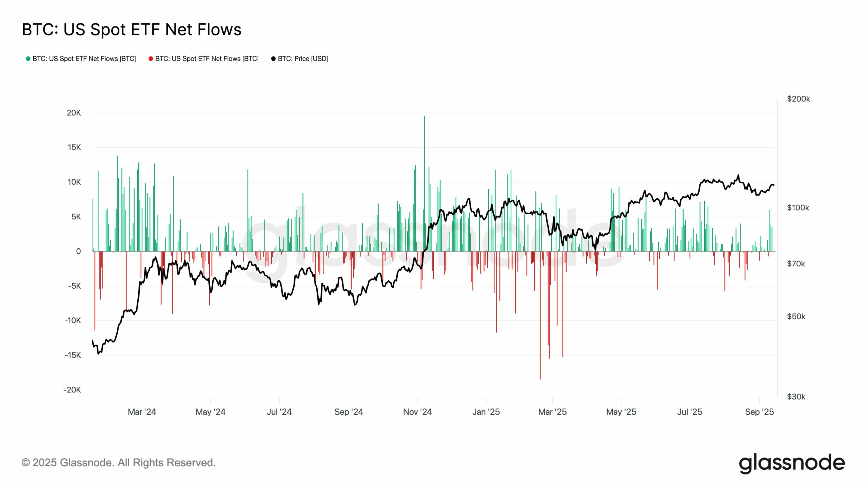Select the Nov '24 x-axis label

417,412
